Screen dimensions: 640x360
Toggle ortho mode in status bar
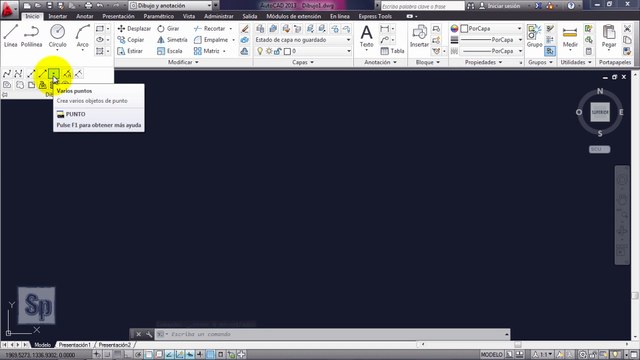tap(128, 354)
